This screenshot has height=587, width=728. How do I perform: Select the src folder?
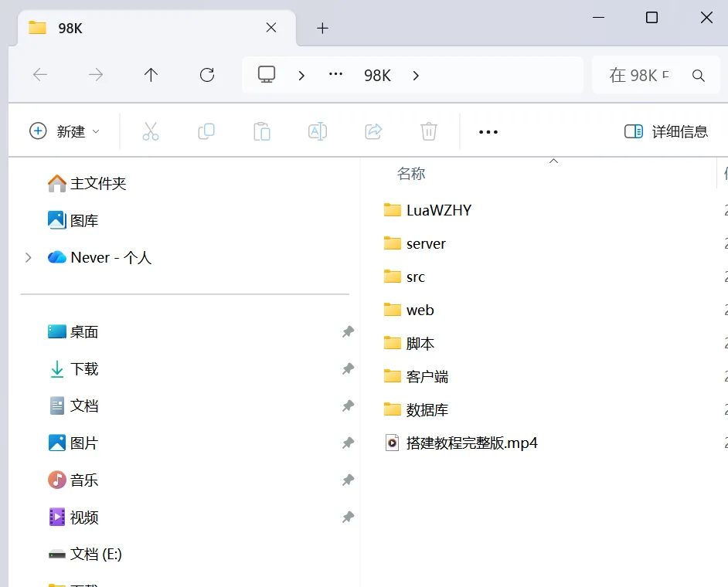[404, 277]
